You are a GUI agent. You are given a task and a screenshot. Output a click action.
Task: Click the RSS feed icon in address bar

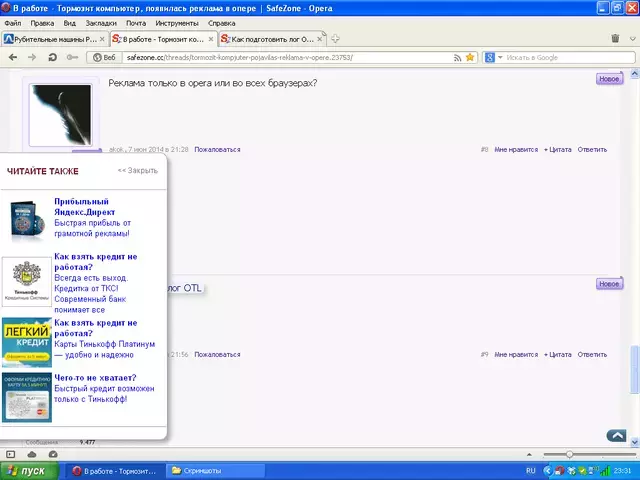(x=458, y=58)
